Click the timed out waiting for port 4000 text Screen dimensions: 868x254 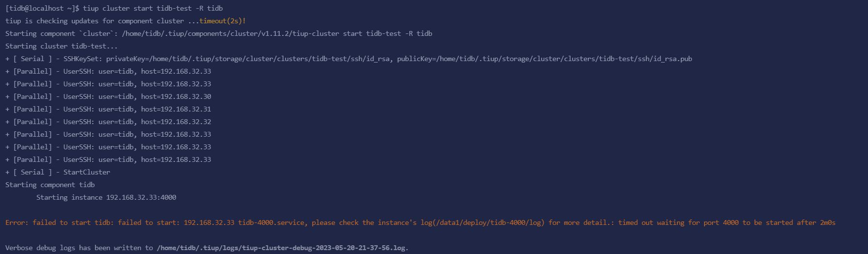pos(678,222)
